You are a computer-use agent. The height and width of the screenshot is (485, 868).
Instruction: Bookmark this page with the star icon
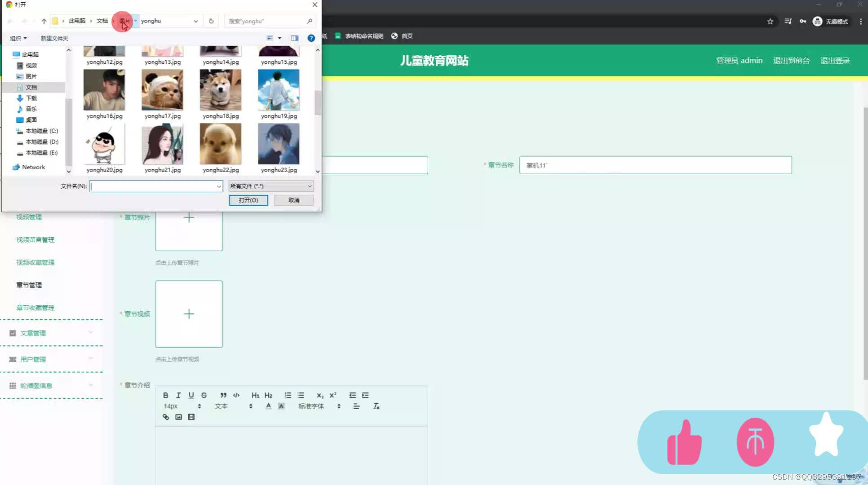coord(770,21)
